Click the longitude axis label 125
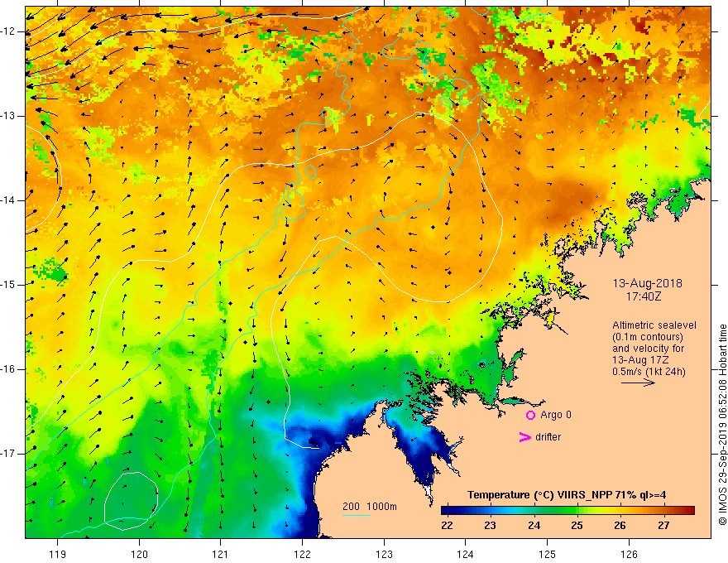Viewport: 728px width, 563px height. (547, 554)
